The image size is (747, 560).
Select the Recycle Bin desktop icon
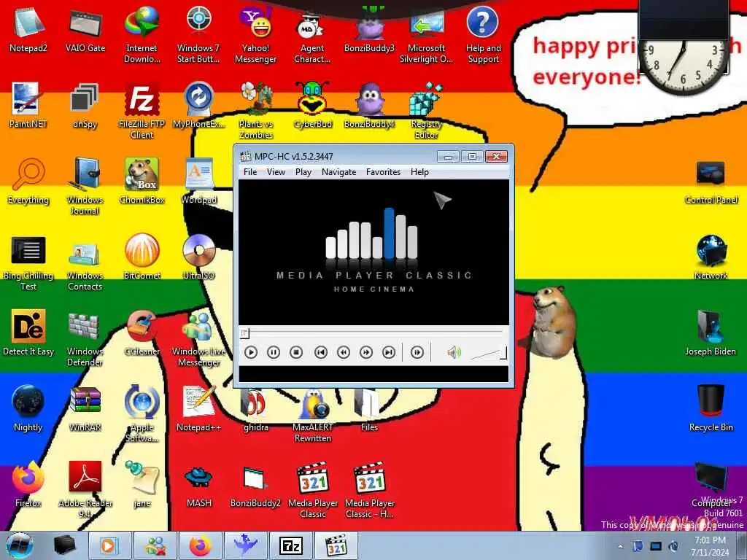pos(711,408)
